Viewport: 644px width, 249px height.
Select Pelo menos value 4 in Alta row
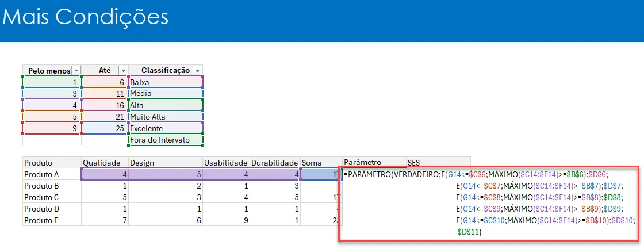(x=52, y=105)
